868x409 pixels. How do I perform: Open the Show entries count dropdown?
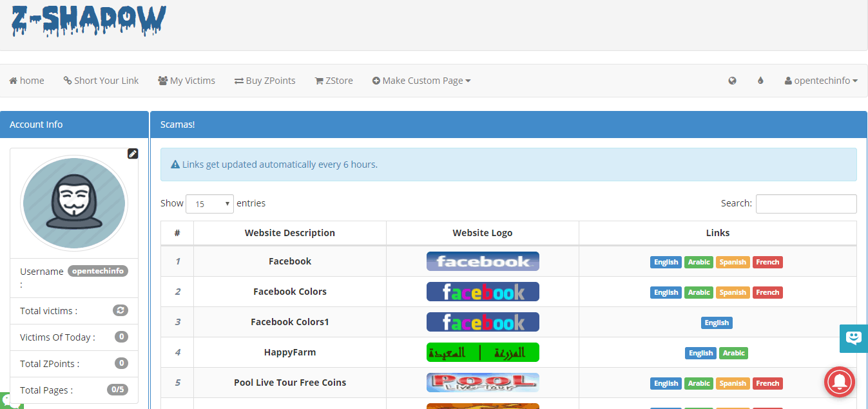[x=209, y=203]
